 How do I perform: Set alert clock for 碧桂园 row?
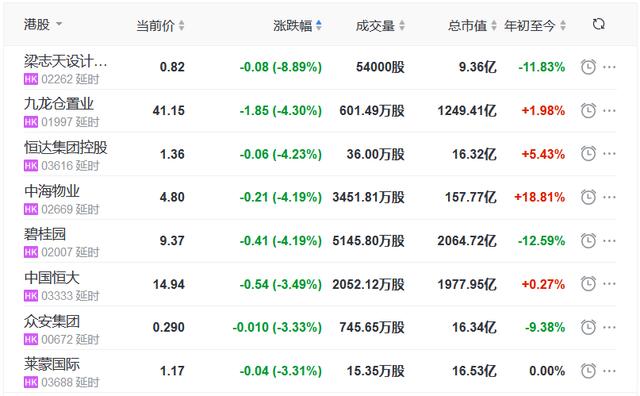click(588, 240)
